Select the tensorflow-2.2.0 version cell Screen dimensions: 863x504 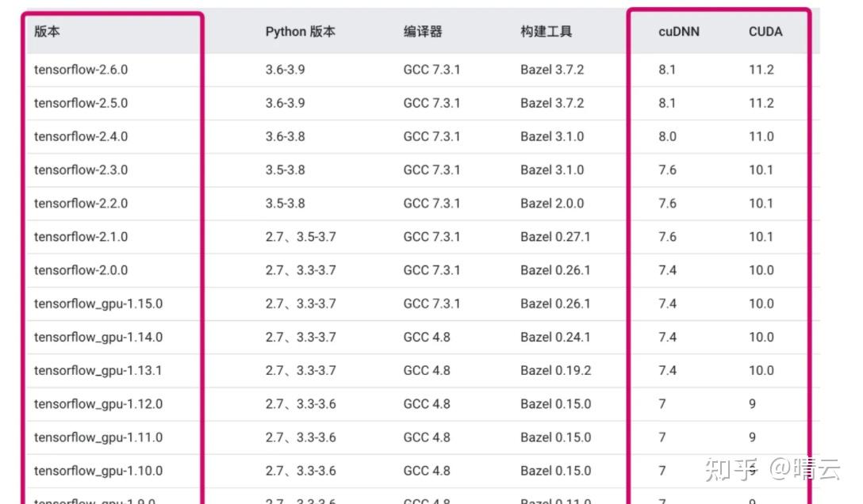coord(81,204)
